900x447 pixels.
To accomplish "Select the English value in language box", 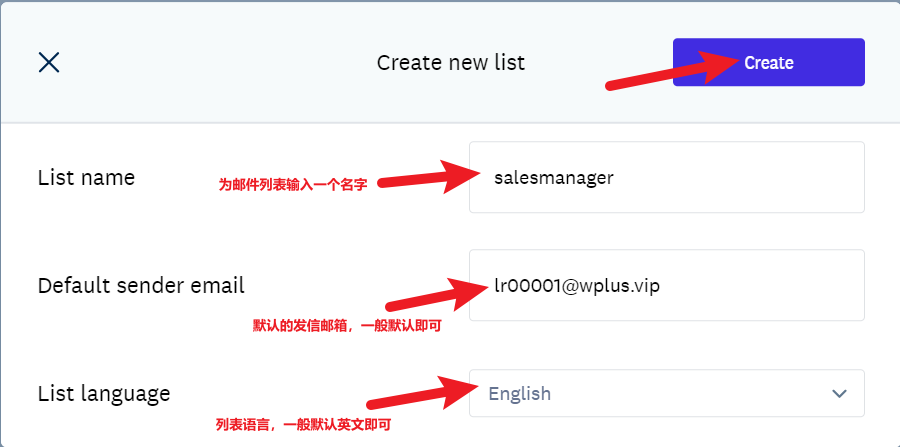I will (x=519, y=394).
